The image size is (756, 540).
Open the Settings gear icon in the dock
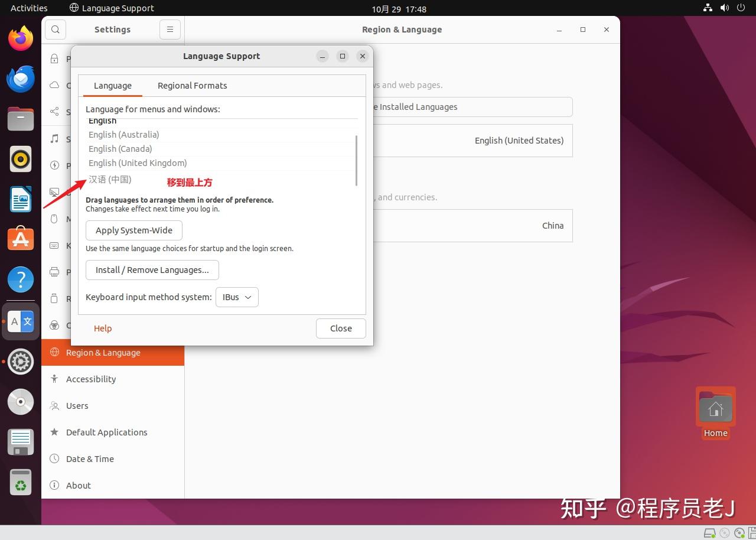(20, 361)
